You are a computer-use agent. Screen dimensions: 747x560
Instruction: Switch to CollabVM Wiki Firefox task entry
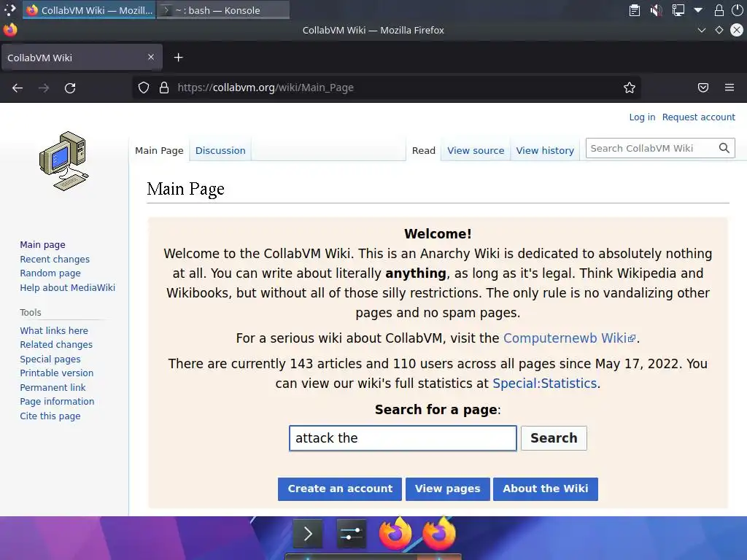click(90, 10)
